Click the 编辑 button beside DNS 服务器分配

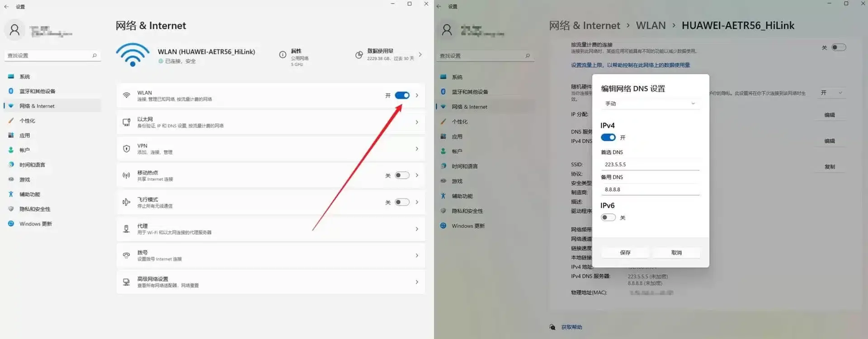point(830,141)
